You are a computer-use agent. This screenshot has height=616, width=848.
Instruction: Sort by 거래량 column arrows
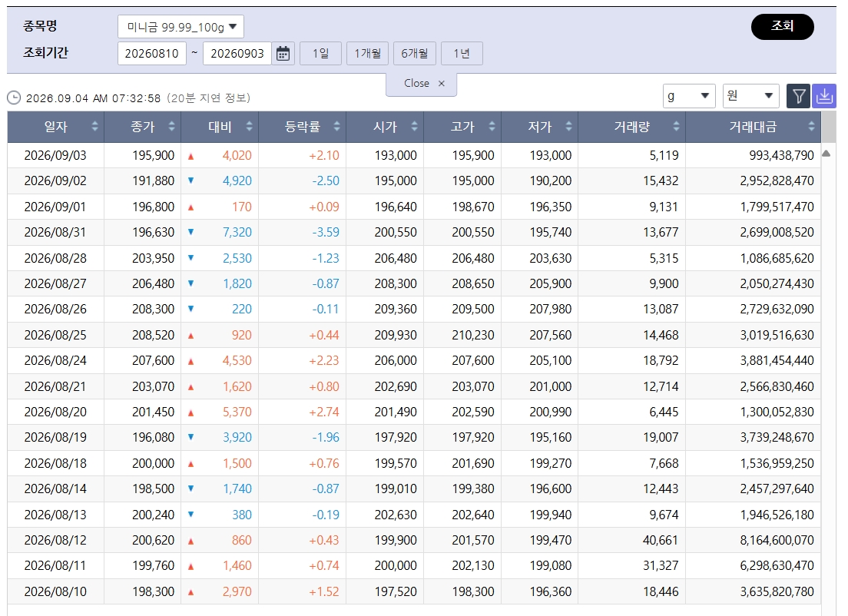tap(677, 127)
